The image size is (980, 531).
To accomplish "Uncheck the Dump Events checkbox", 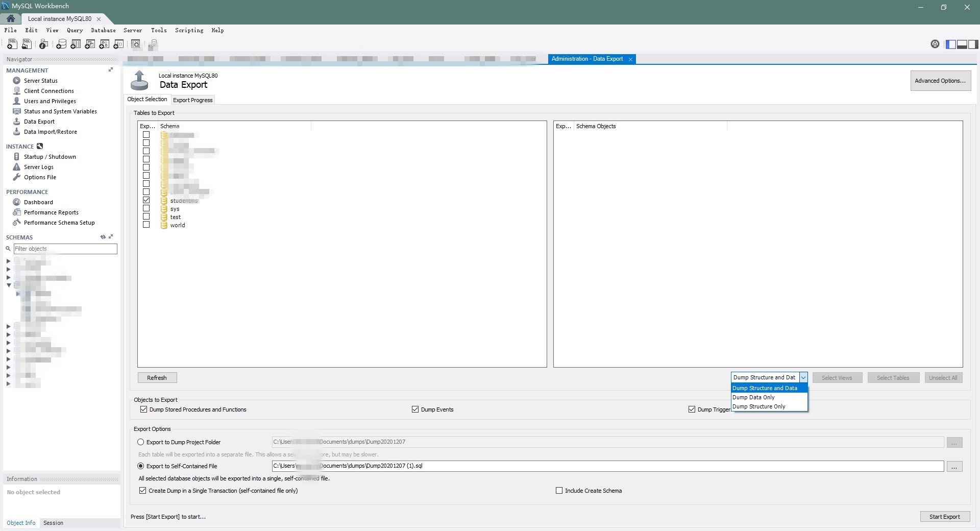I will [x=415, y=409].
